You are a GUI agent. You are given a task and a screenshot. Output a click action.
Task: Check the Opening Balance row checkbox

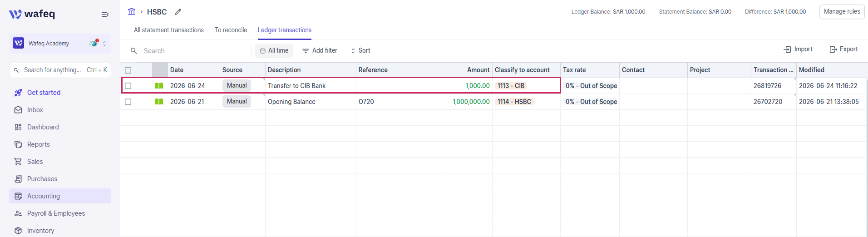point(128,102)
